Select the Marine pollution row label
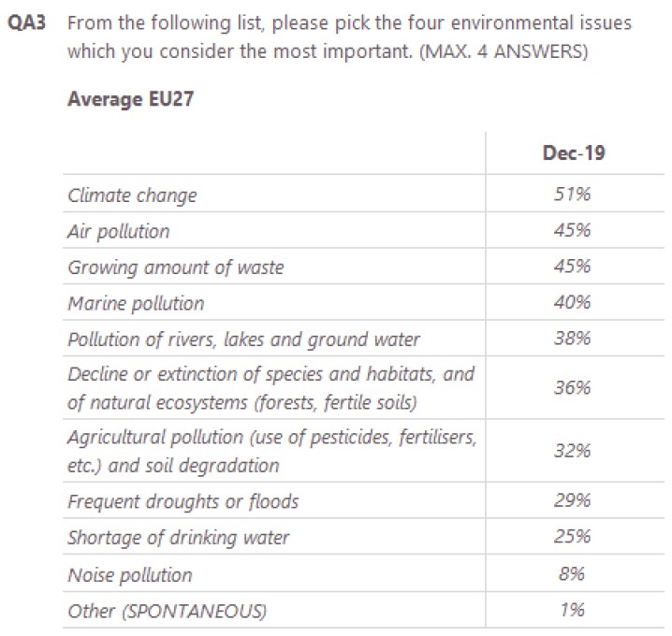The height and width of the screenshot is (636, 672). [x=136, y=303]
